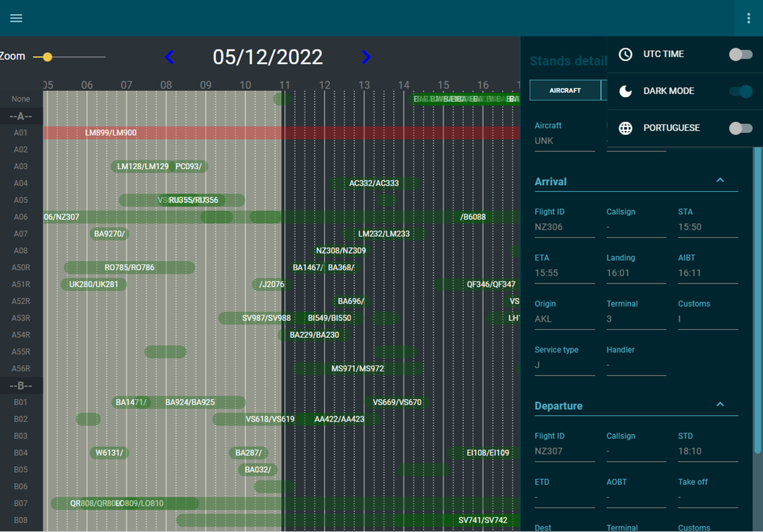This screenshot has width=763, height=532.
Task: Click the --B-- stand group header
Action: pyautogui.click(x=21, y=385)
